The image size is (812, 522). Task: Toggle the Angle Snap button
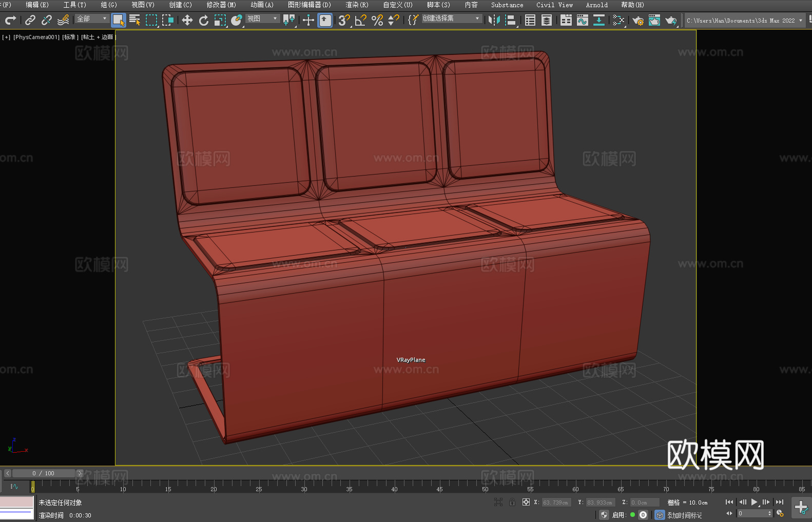tap(361, 20)
